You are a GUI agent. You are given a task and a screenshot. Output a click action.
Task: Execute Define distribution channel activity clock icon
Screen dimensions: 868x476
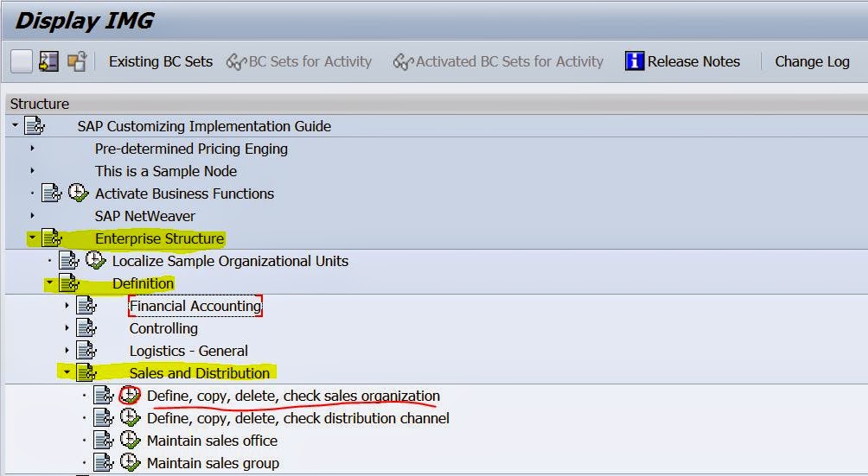[x=130, y=418]
